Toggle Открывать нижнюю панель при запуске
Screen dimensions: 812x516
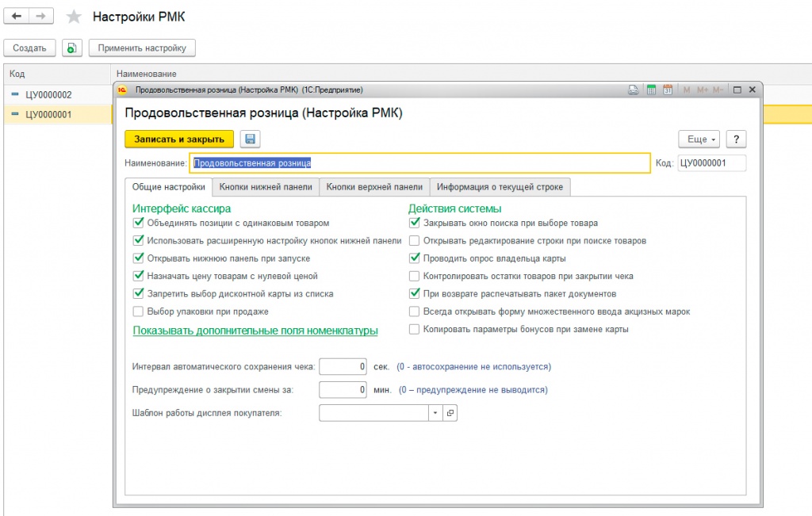[x=138, y=258]
